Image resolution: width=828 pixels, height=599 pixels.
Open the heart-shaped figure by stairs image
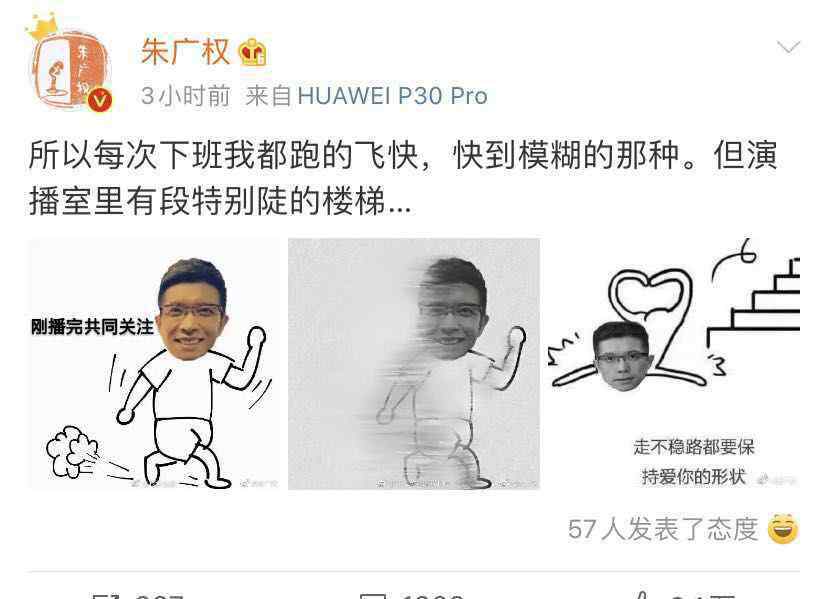(674, 364)
